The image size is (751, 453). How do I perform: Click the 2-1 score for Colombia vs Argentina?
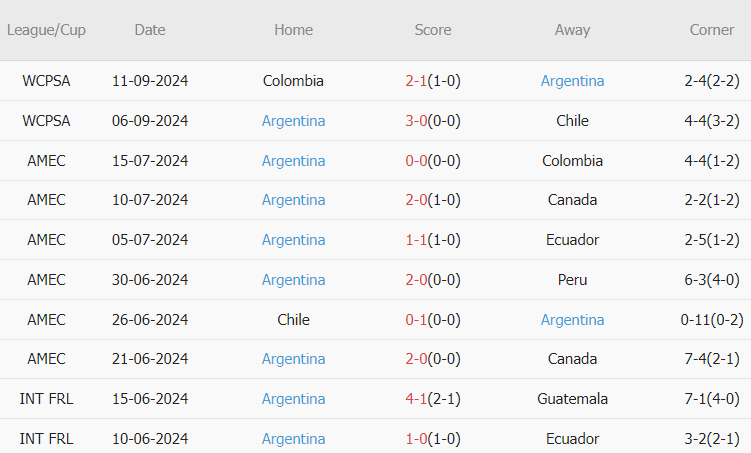pyautogui.click(x=416, y=81)
